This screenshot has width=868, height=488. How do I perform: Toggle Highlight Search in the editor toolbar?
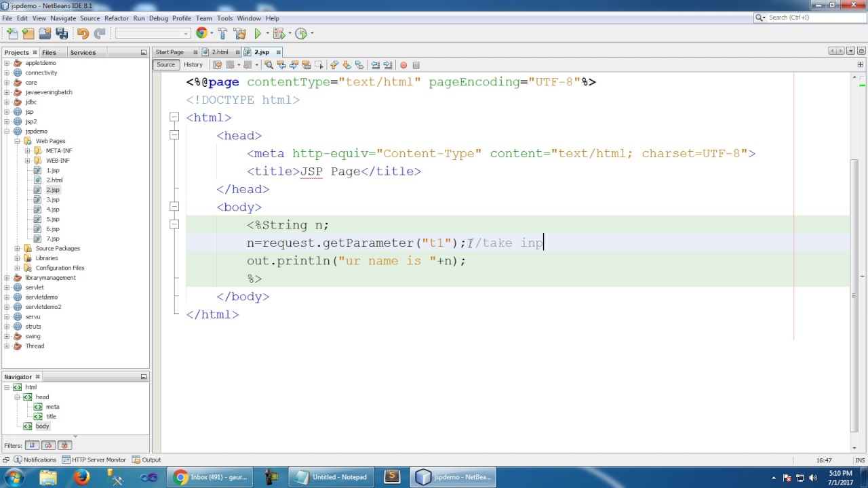tap(306, 65)
